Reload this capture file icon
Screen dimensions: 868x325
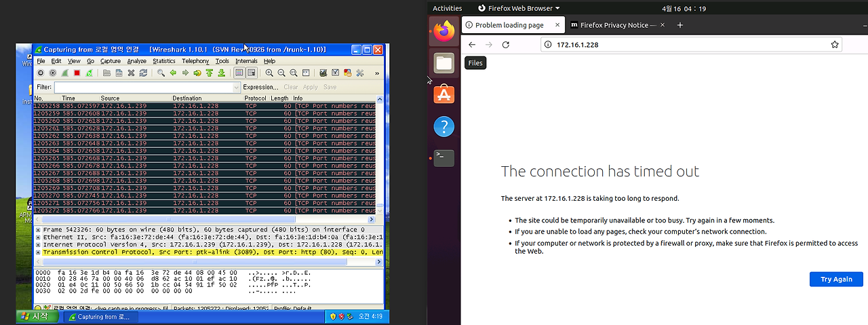(x=143, y=73)
